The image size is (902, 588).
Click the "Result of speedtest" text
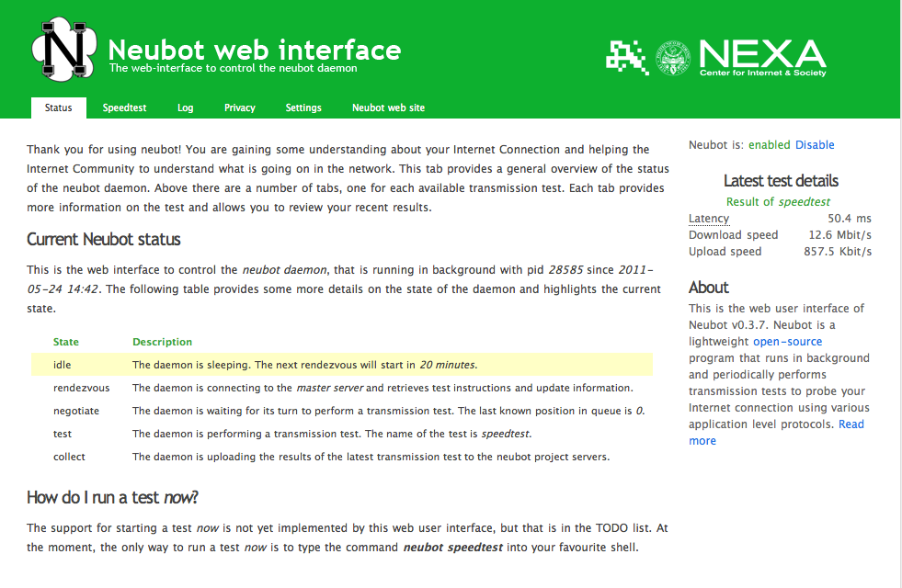[778, 200]
